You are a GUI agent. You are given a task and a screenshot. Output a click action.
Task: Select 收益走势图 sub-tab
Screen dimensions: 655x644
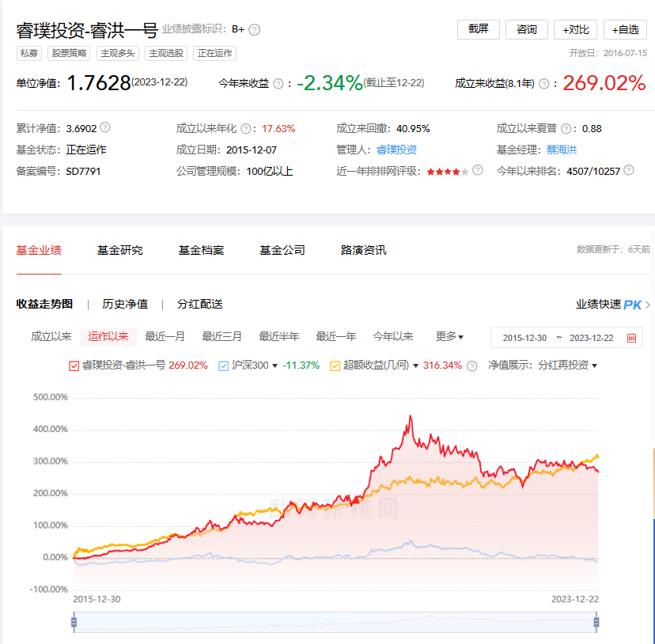tap(44, 304)
